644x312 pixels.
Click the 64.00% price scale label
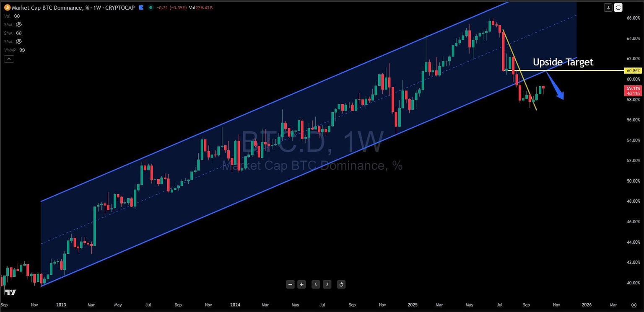point(633,39)
